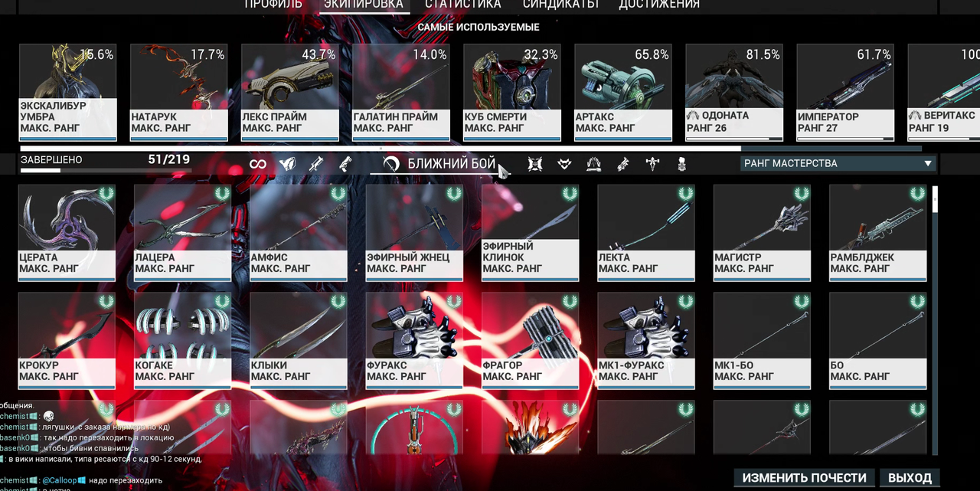Click the 65.8% usage value on АРТАКС

(x=652, y=55)
